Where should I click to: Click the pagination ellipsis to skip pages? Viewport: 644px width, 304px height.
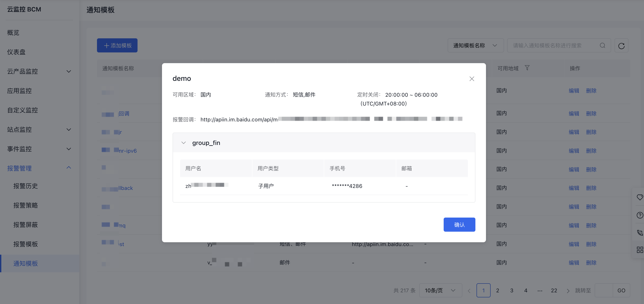[x=540, y=291]
